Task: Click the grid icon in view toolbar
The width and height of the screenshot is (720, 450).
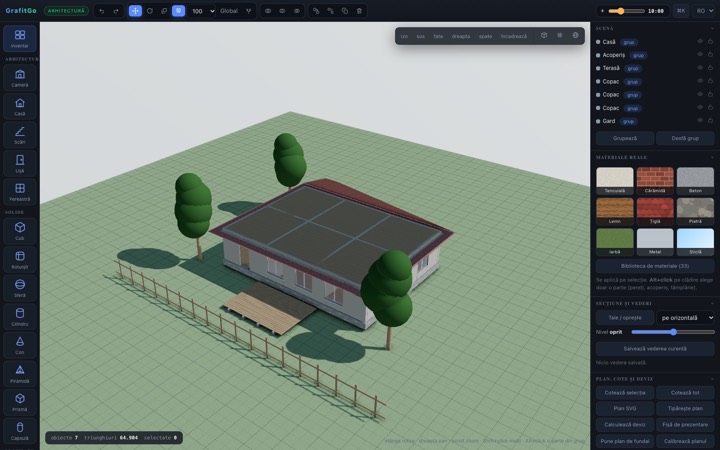Action: click(560, 35)
